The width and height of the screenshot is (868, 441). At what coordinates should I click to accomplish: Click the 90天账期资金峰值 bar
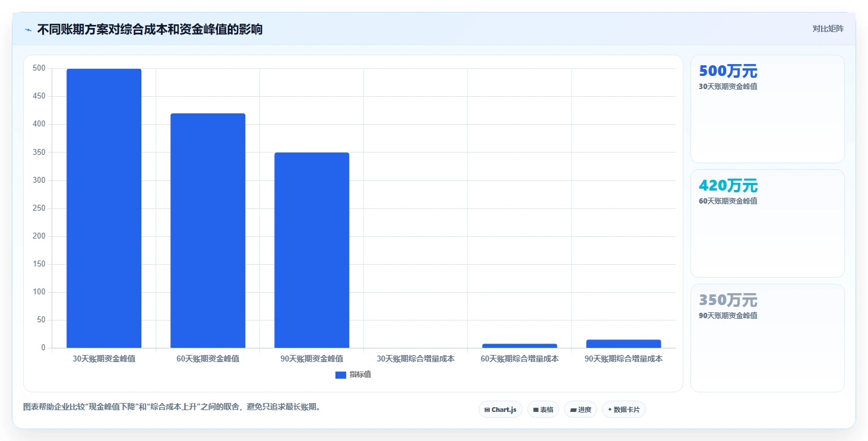tap(312, 250)
